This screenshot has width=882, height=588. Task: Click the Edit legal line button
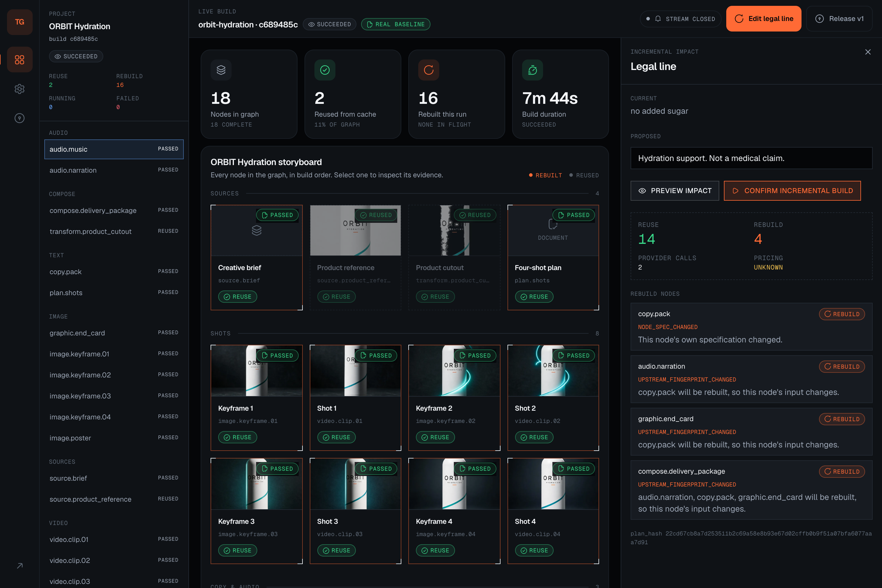(764, 19)
